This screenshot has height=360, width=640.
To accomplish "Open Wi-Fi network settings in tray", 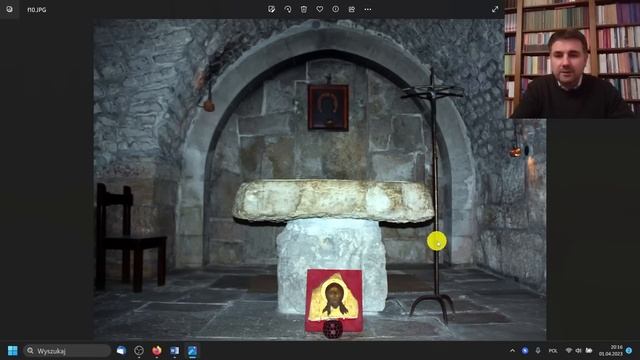I will coord(569,351).
